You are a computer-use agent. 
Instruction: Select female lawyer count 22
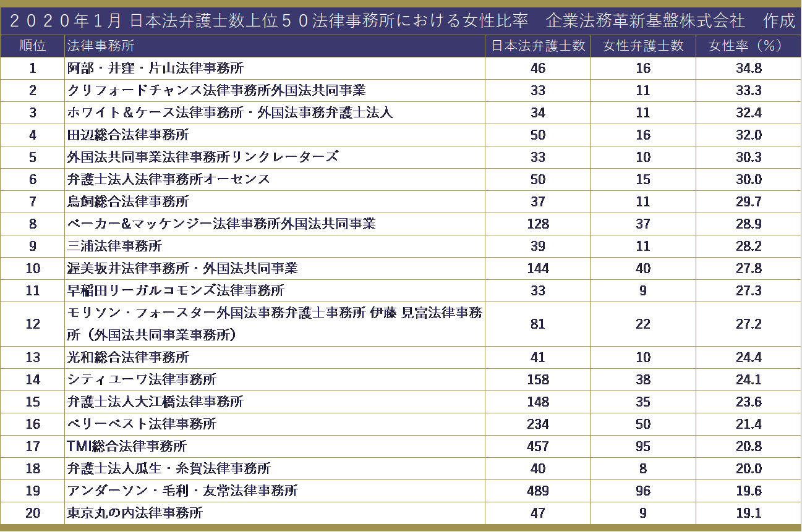(x=643, y=324)
